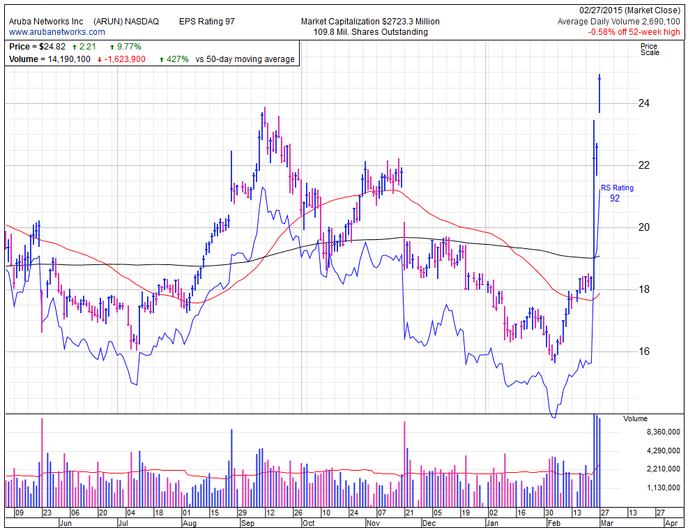Select the Average Daily Volume 2,690,100 text
Screen dimensions: 688x530
(x=619, y=21)
